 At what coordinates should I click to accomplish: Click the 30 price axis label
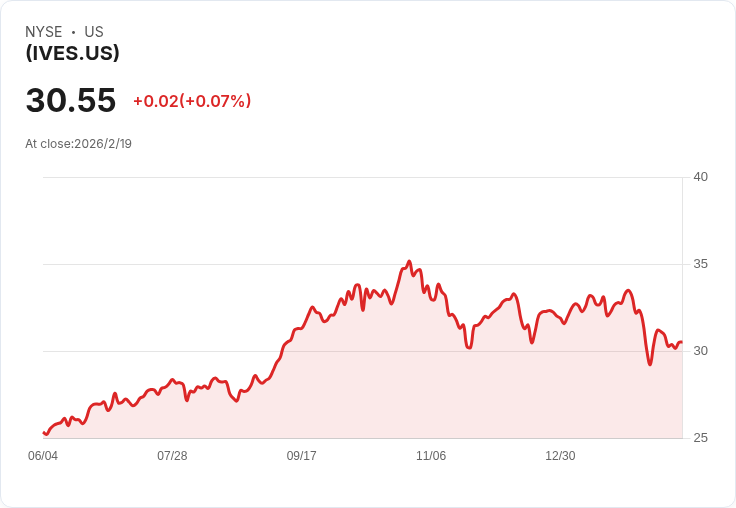700,351
